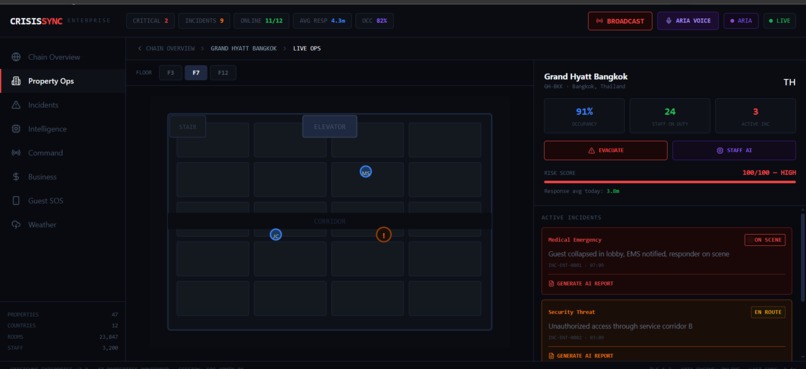Click the CORRIDOR strip on floor map
Image resolution: width=806 pixels, height=369 pixels.
tap(329, 222)
